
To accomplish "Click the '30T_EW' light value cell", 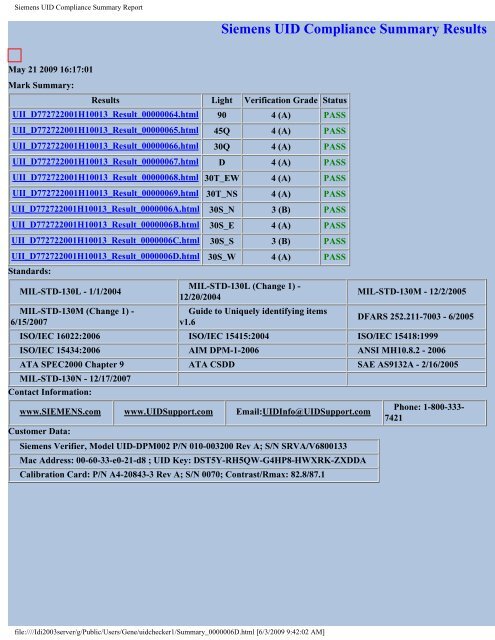I will [x=222, y=178].
